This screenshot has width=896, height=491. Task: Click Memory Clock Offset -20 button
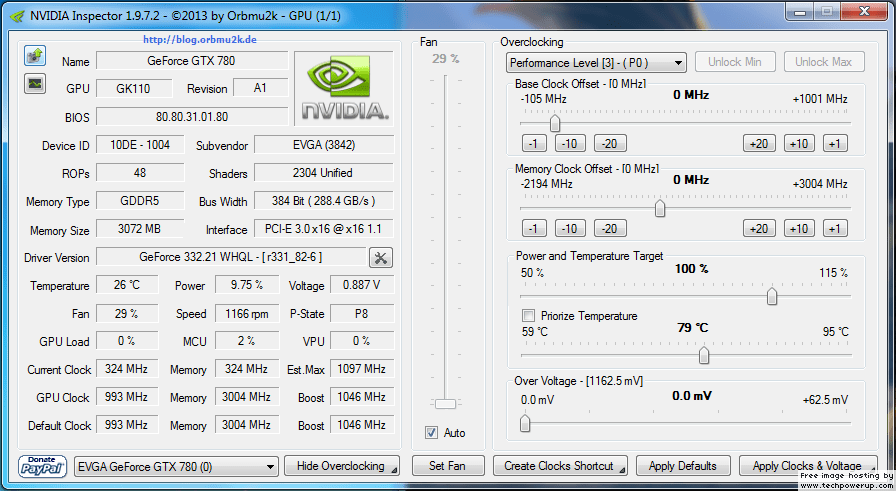pyautogui.click(x=610, y=229)
